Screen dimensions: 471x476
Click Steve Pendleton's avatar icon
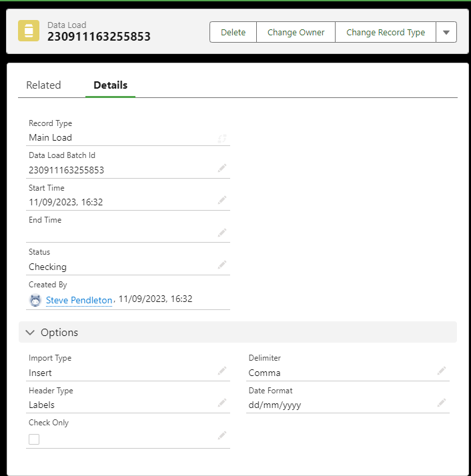(x=36, y=300)
